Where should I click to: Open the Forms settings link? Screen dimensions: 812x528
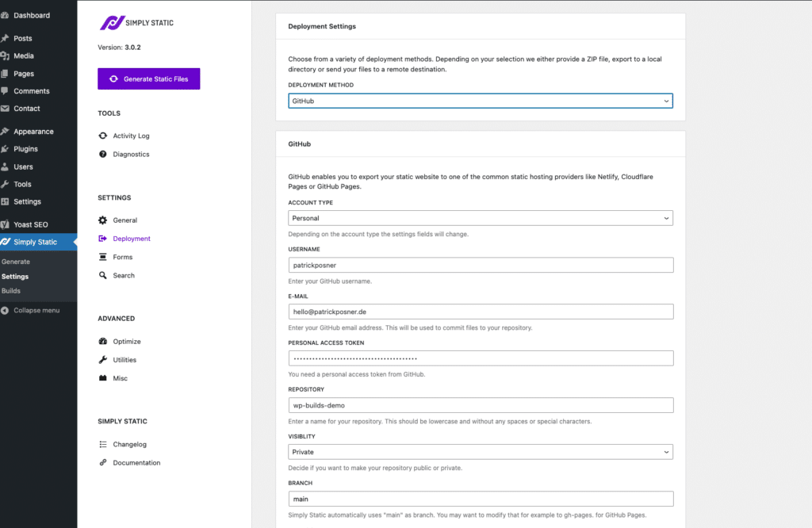pos(123,257)
